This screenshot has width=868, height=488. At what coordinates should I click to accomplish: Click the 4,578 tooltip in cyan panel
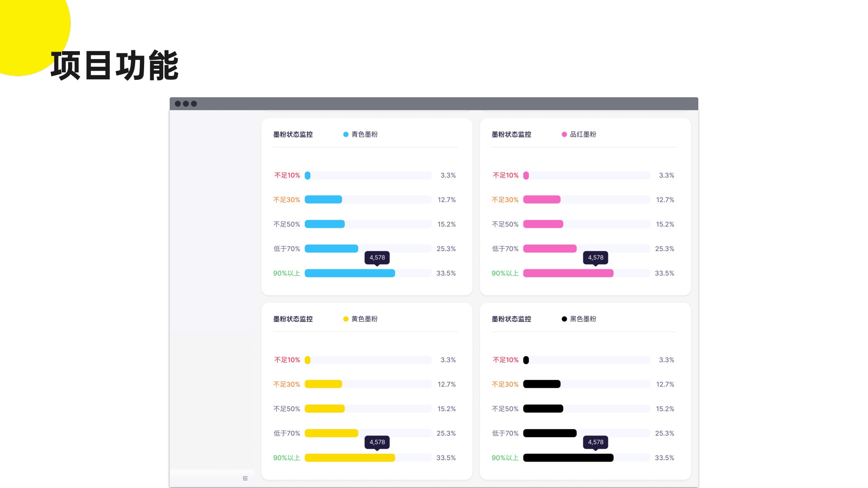click(377, 257)
